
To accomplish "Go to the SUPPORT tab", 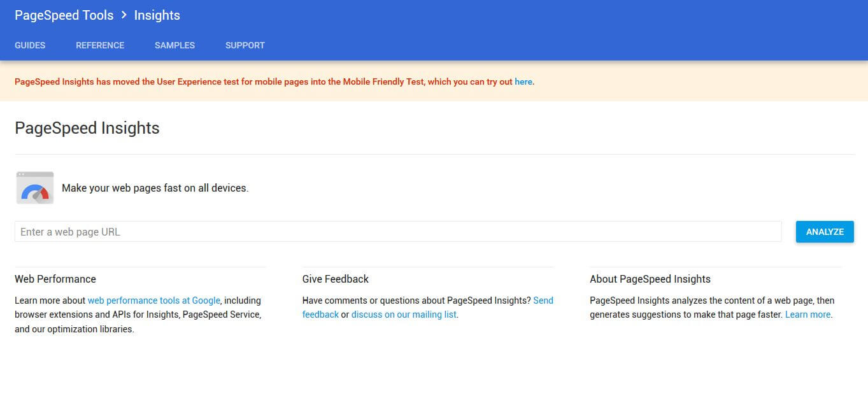I will [x=245, y=45].
